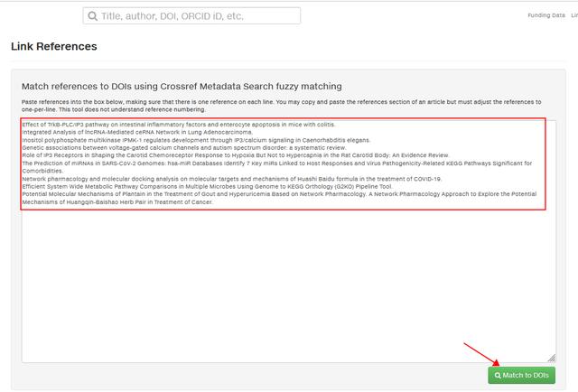This screenshot has width=578, height=392.
Task: Click the textarea resize grip handle
Action: pos(552,358)
